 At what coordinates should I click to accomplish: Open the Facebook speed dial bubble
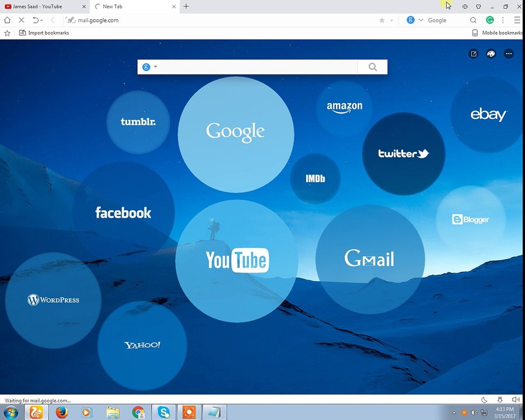coord(123,212)
